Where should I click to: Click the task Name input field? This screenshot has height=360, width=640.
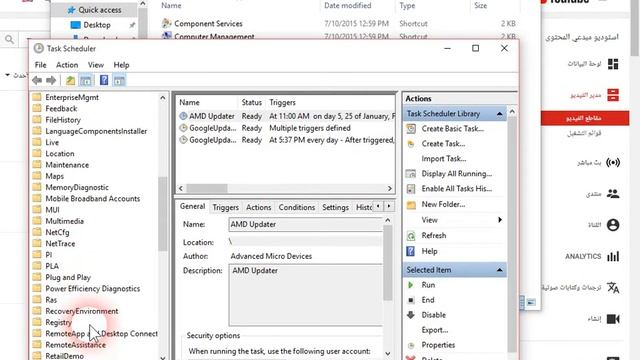click(x=305, y=224)
